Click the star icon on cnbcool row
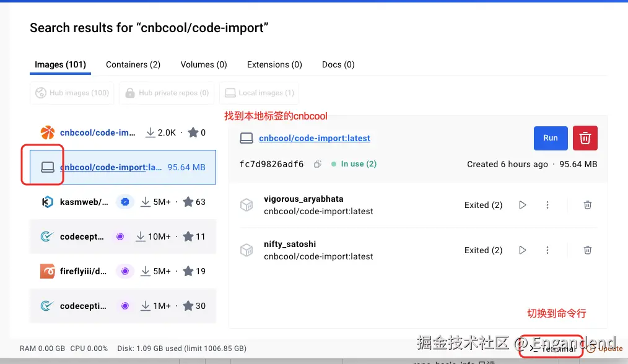628x364 pixels. point(193,132)
